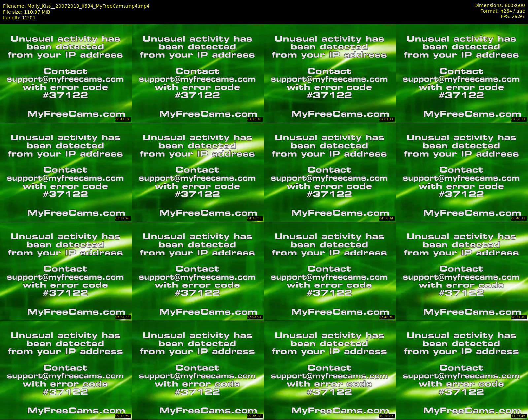The image size is (528, 420).
Task: Click the thumbnail frame at 02:07.77
Action: click(x=330, y=73)
